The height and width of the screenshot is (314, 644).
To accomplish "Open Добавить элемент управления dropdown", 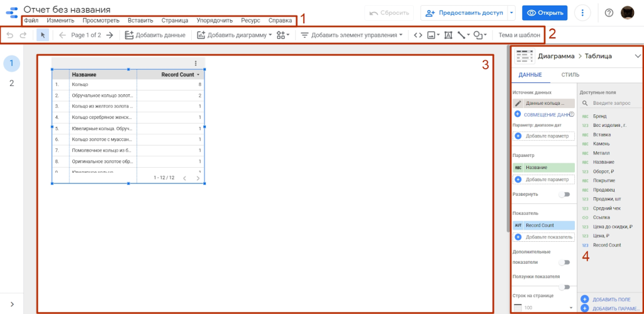I will coord(351,35).
